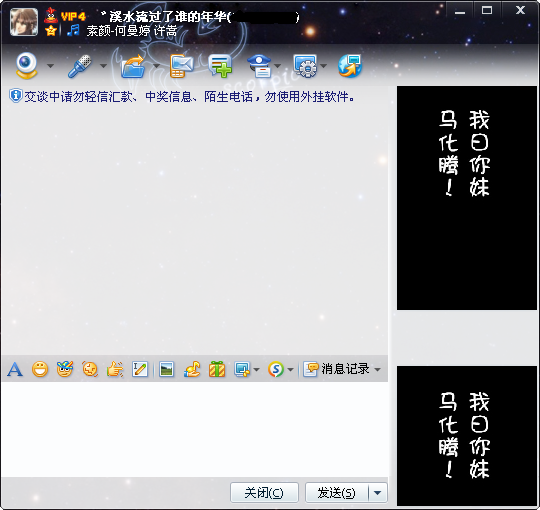The width and height of the screenshot is (540, 510).
Task: Send a window shake with pointing hand
Action: [x=115, y=370]
